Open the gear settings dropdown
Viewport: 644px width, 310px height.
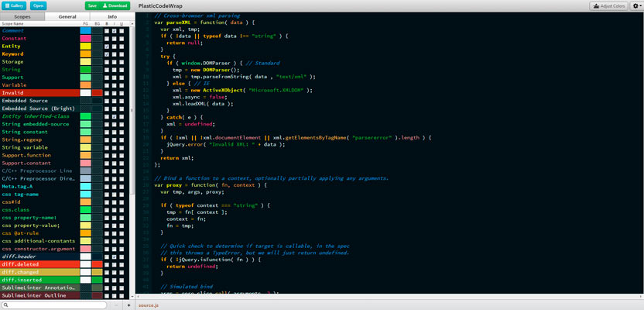[x=635, y=5]
